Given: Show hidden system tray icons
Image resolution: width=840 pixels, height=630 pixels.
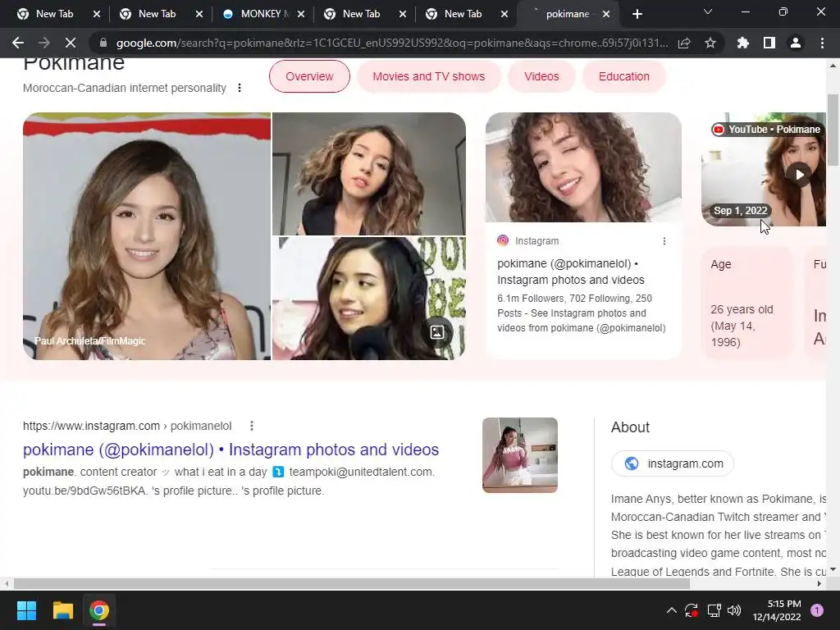Looking at the screenshot, I should coord(671,610).
